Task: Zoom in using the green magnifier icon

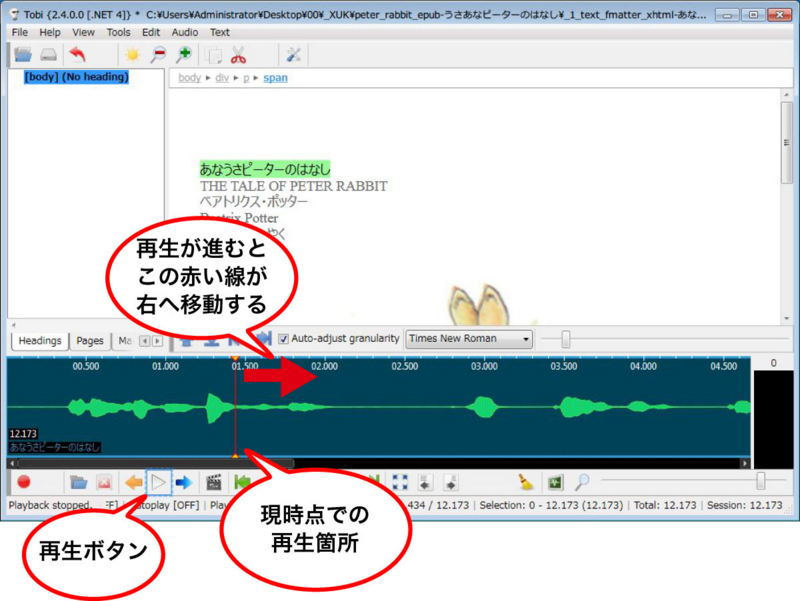Action: [184, 55]
